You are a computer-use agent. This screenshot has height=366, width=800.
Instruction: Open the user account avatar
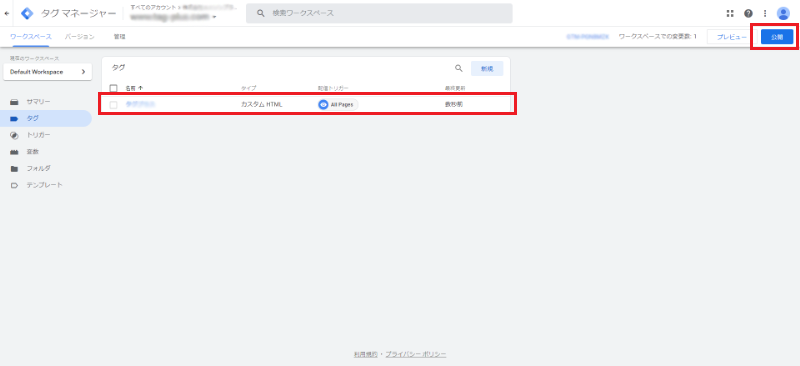tap(783, 14)
